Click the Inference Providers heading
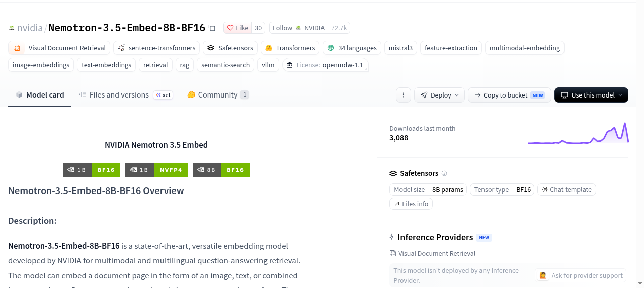Screen dimensions: 644x288 [435, 237]
